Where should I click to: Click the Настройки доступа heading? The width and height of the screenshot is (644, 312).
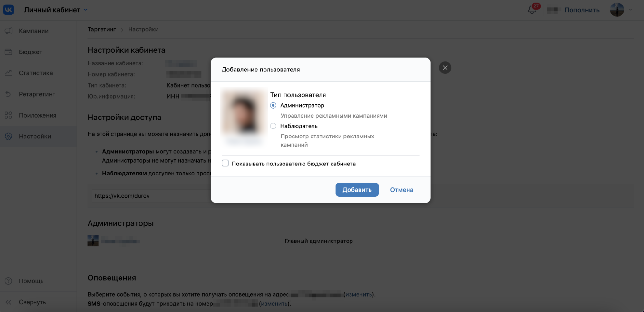coord(124,118)
